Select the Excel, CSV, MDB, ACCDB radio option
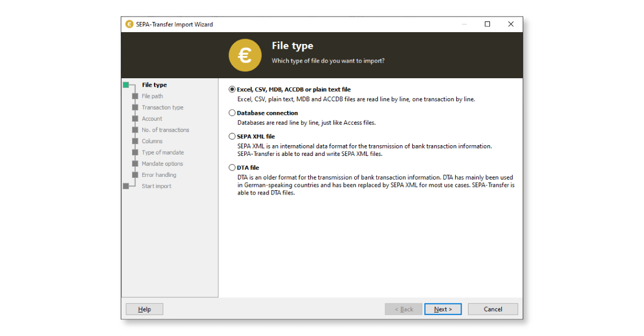The height and width of the screenshot is (336, 644). (x=232, y=89)
